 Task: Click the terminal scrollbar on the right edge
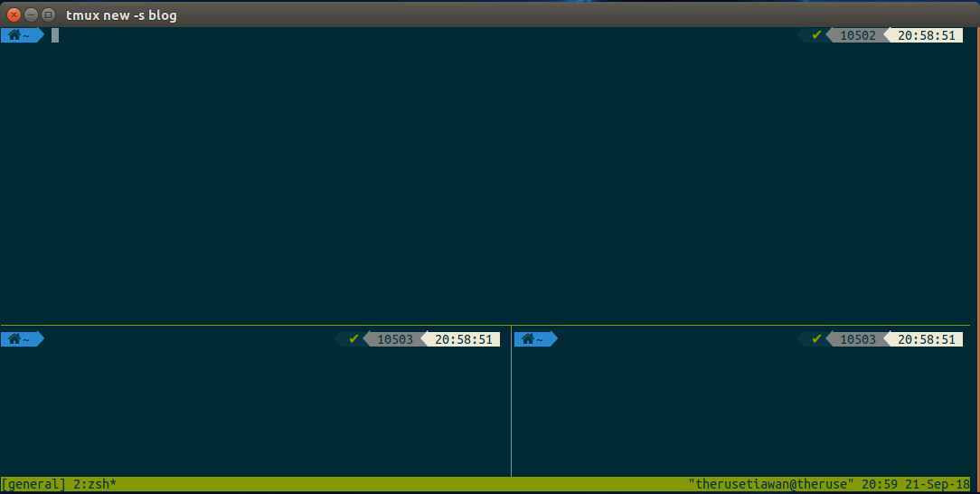(977, 259)
